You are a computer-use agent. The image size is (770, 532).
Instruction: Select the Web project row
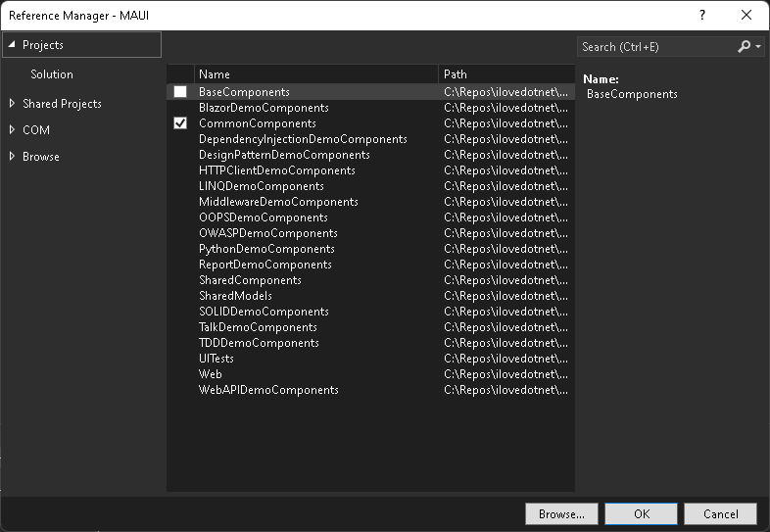coord(370,374)
